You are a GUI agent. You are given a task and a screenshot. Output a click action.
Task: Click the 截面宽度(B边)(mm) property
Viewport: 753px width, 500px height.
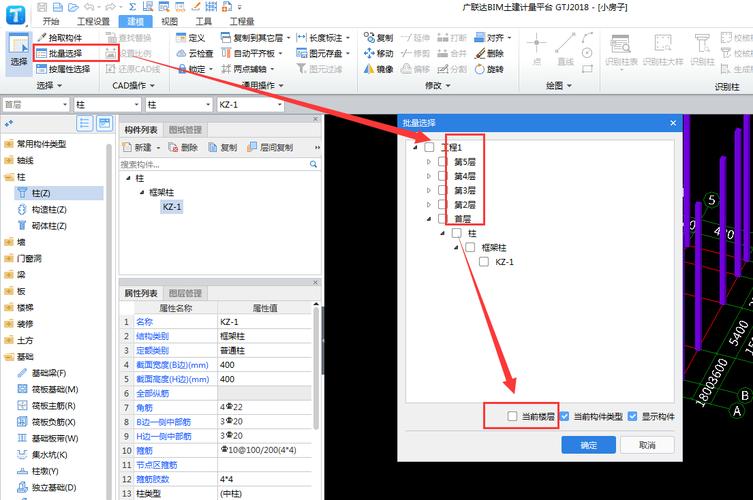[173, 365]
